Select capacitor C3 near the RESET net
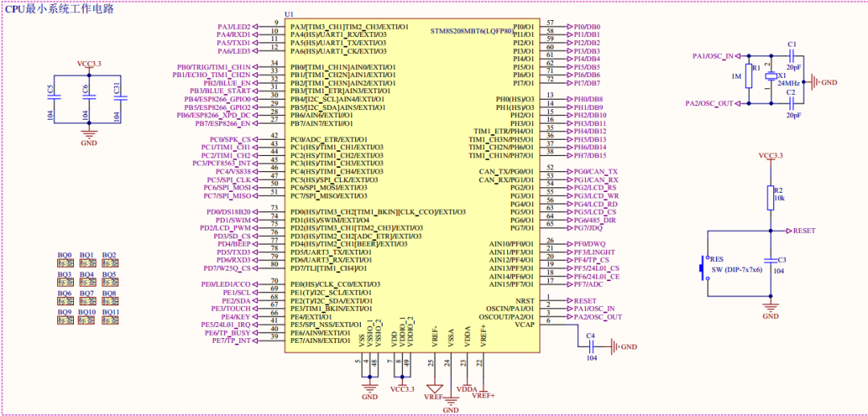The image size is (868, 416). [x=772, y=260]
